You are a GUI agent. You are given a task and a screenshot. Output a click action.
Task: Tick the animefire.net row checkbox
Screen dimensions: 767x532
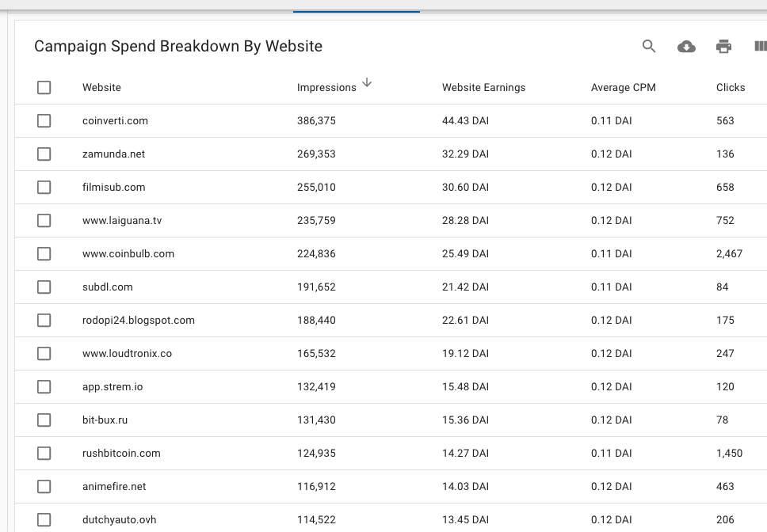(x=44, y=486)
